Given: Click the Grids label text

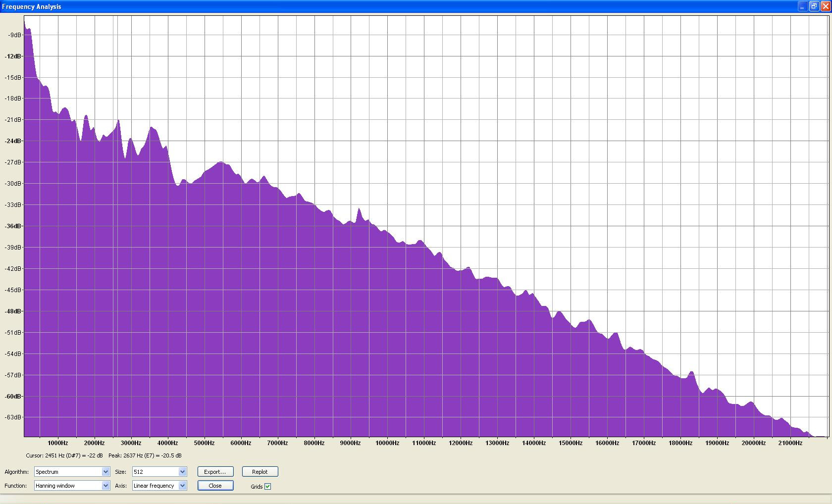Looking at the screenshot, I should [257, 487].
